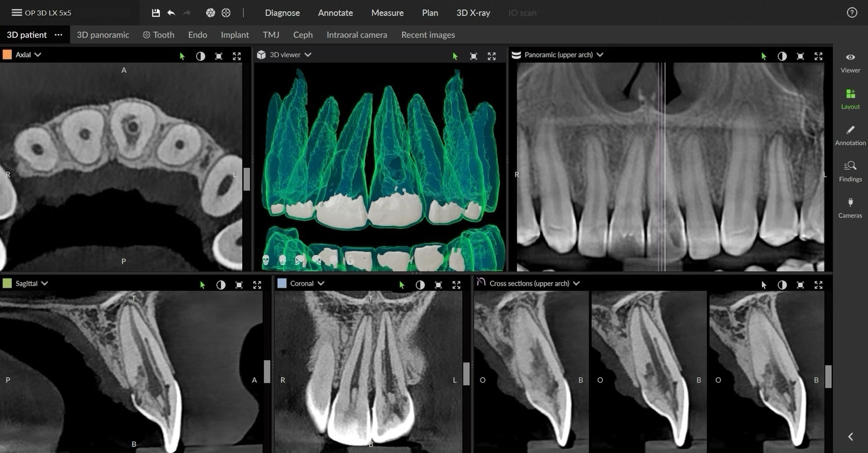
Task: Click the save icon in top toolbar
Action: [156, 13]
